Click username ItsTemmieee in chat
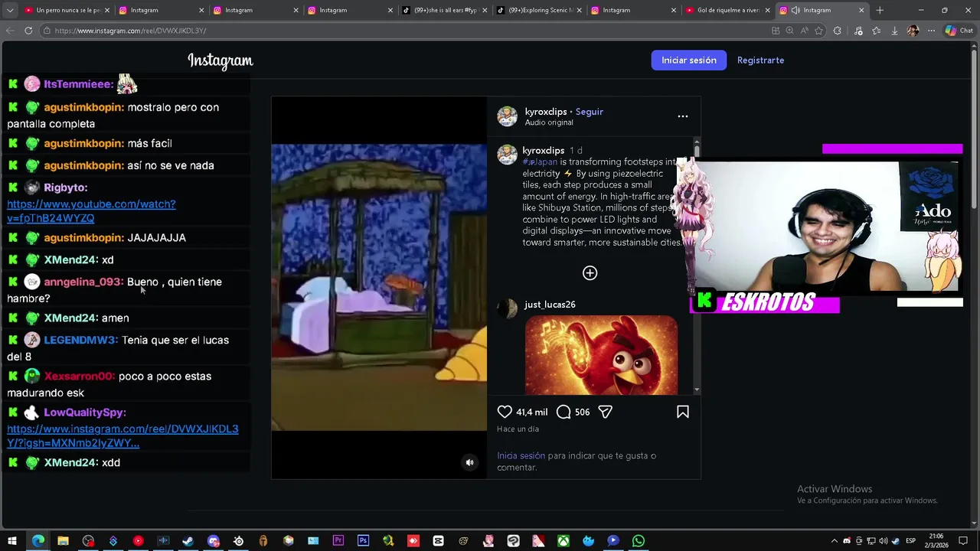 click(x=79, y=84)
